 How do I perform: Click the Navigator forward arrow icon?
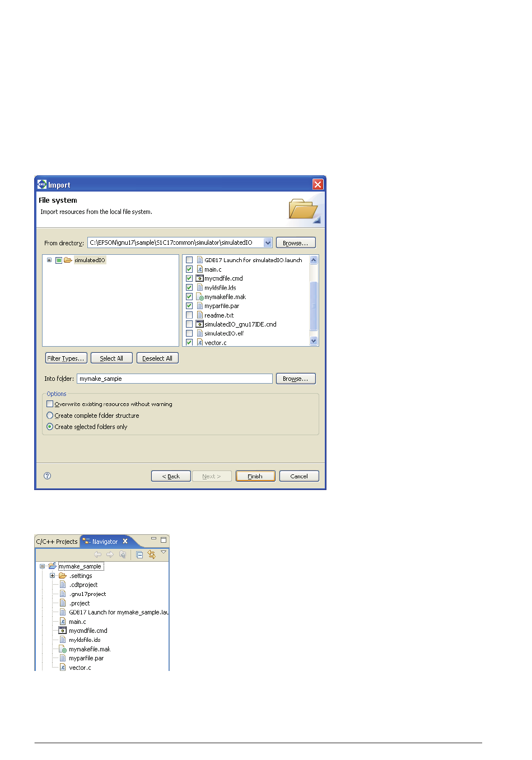pyautogui.click(x=110, y=554)
